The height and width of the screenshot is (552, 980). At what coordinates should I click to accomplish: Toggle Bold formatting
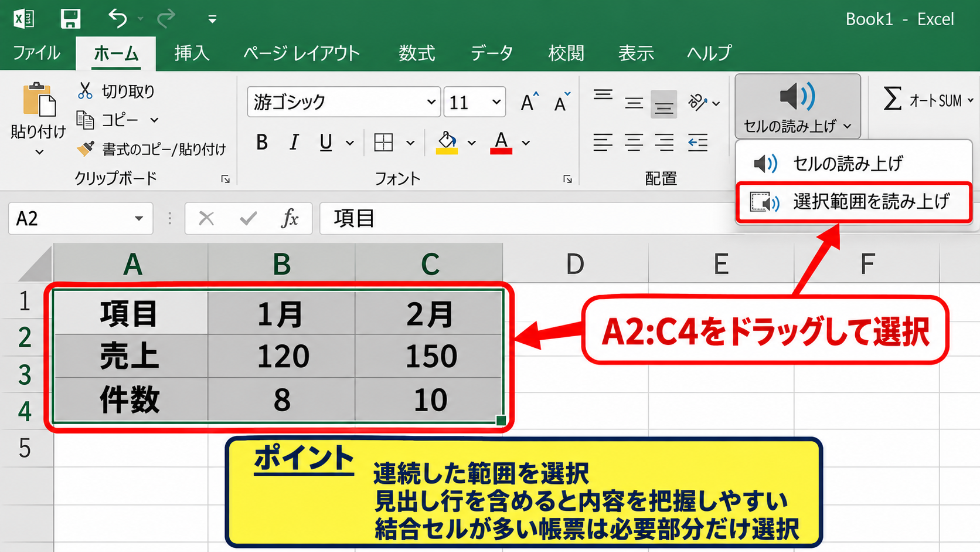262,143
